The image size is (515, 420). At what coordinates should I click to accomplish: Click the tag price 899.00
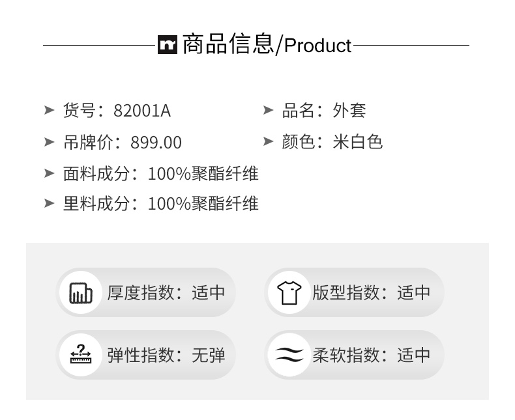click(156, 142)
